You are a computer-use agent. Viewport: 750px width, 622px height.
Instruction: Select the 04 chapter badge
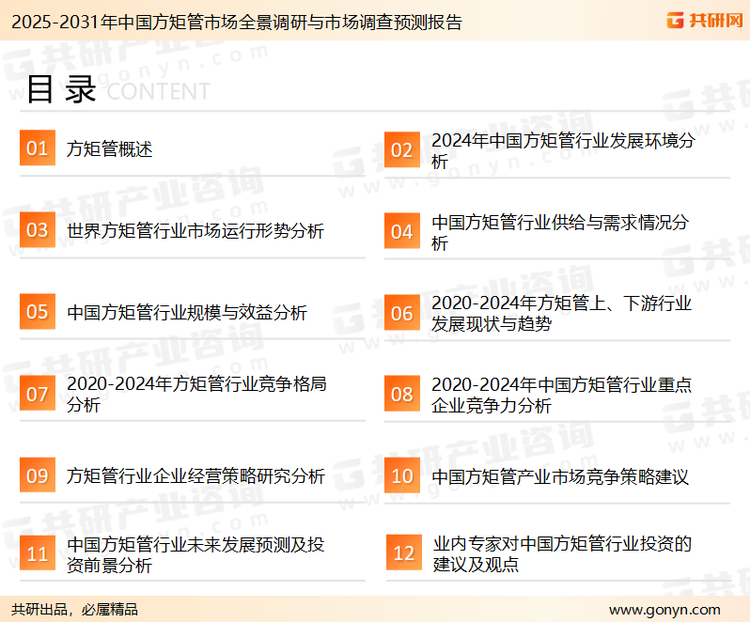(401, 231)
